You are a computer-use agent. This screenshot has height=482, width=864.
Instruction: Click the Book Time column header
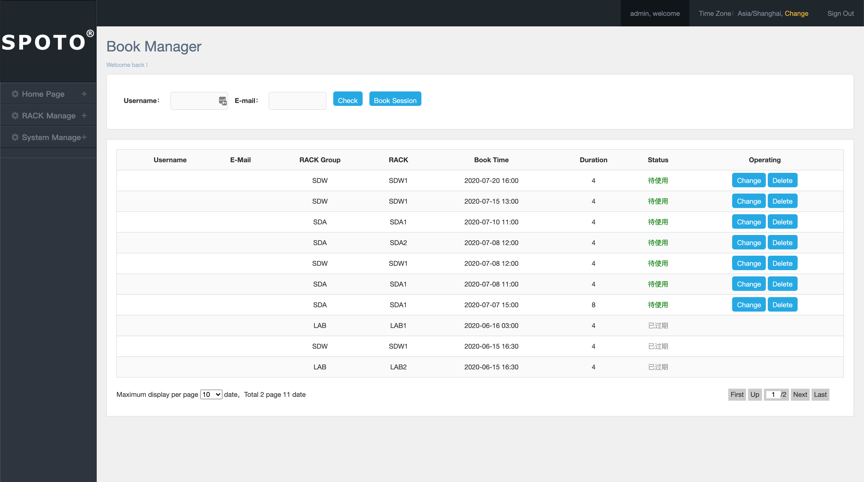(491, 160)
